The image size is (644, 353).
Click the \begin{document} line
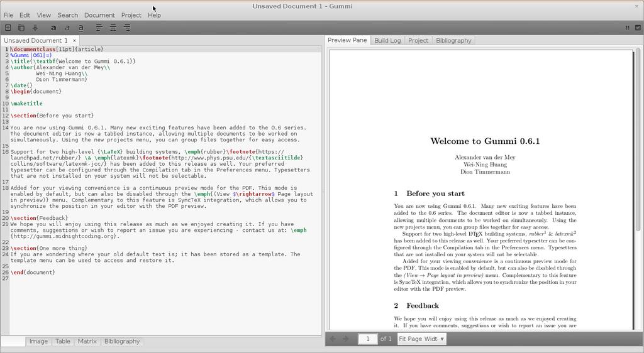click(x=36, y=92)
